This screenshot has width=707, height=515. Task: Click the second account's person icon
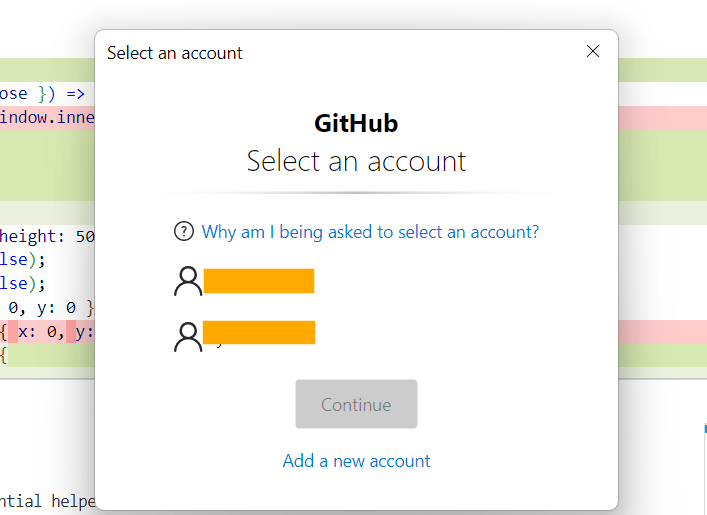click(188, 336)
